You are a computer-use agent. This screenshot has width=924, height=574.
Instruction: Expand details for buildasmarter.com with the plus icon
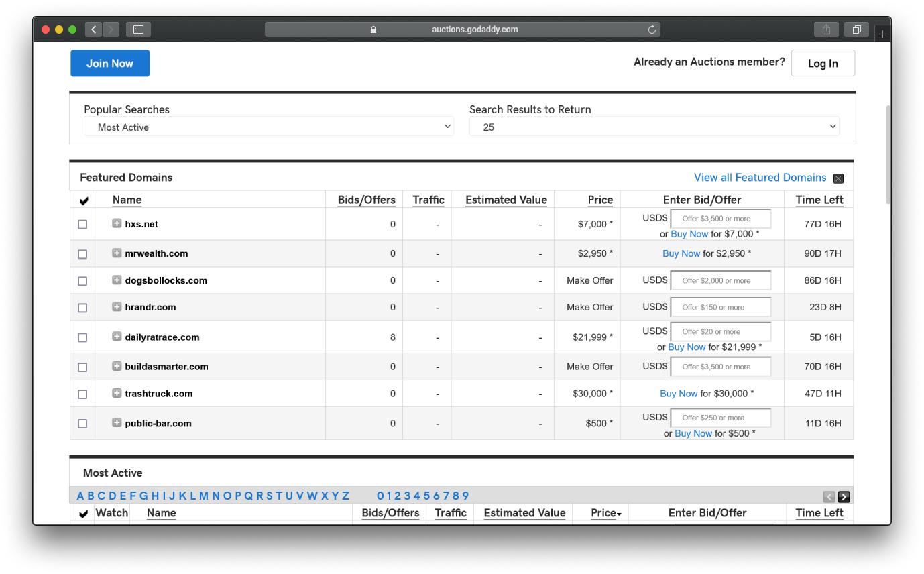[x=117, y=366]
